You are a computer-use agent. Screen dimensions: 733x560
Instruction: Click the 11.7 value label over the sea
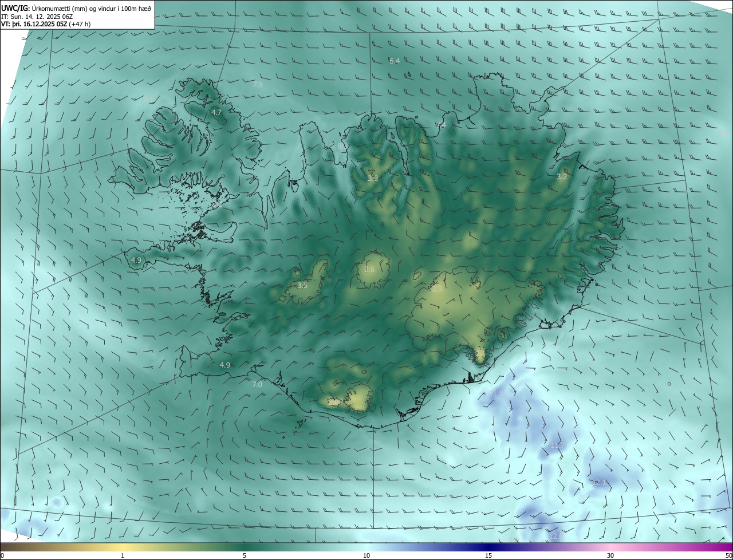pyautogui.click(x=557, y=445)
